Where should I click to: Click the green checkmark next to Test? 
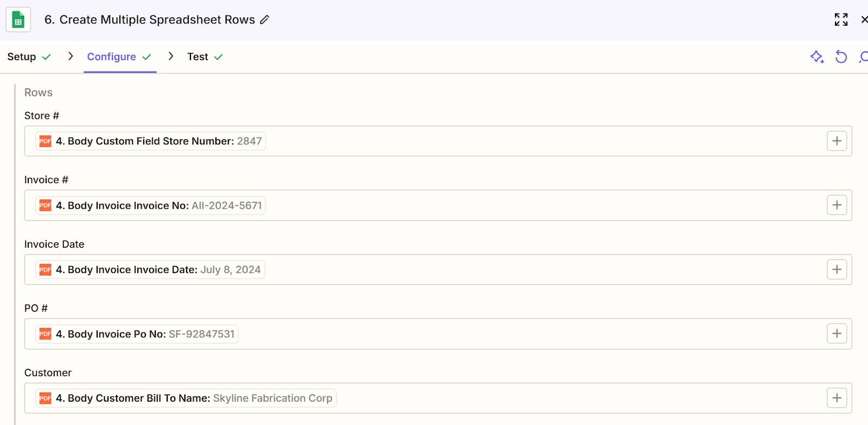pyautogui.click(x=219, y=56)
